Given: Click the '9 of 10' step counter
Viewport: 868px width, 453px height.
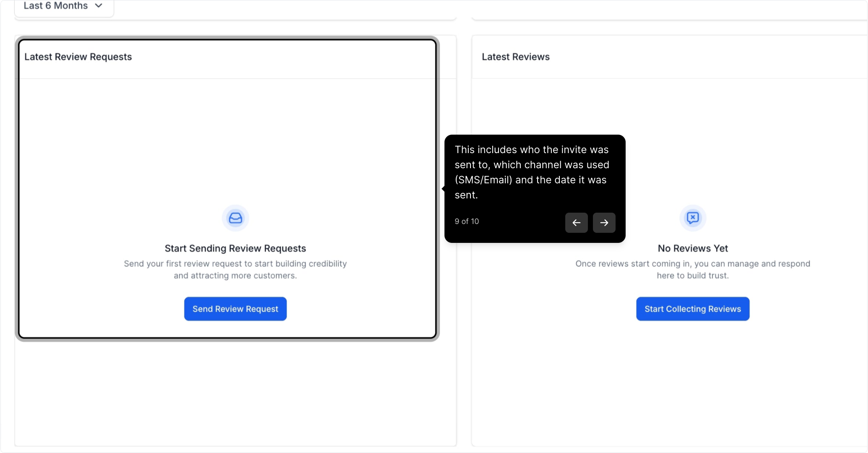Looking at the screenshot, I should (467, 221).
